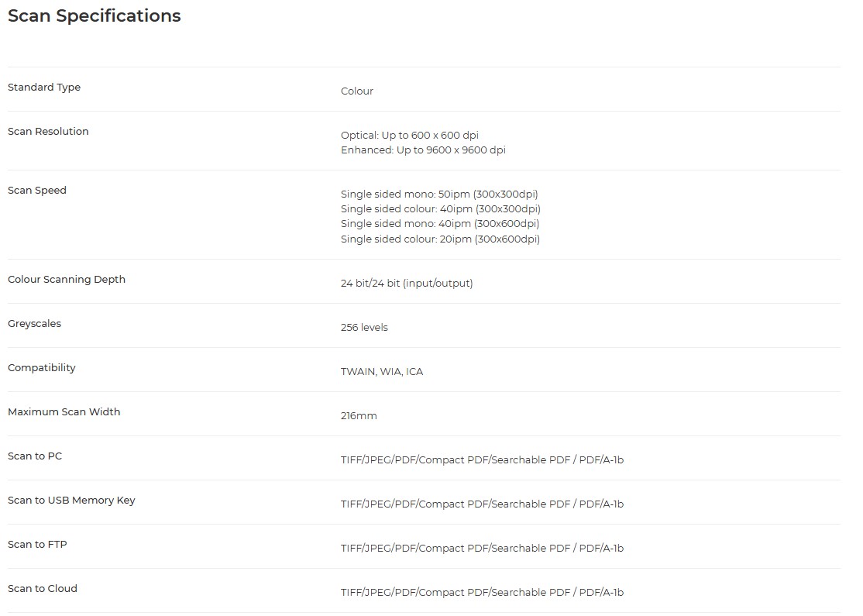This screenshot has width=863, height=616.
Task: Click the Scan to FTP file formats value
Action: coord(482,549)
